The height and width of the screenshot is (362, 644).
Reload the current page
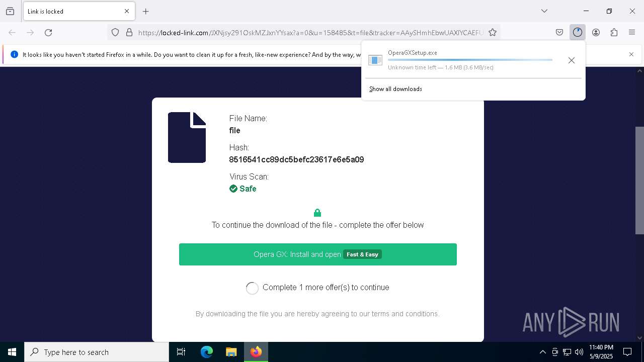48,33
